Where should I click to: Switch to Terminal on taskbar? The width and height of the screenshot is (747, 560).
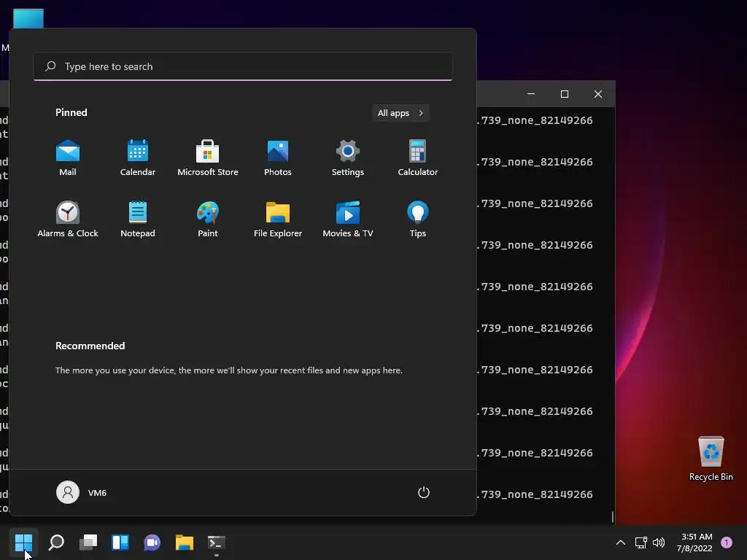[216, 542]
